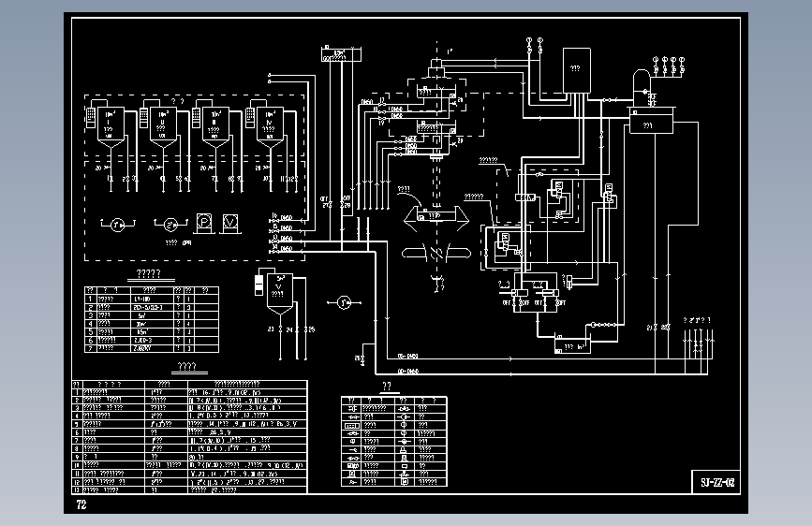Select tank I in the tank row

pos(111,127)
